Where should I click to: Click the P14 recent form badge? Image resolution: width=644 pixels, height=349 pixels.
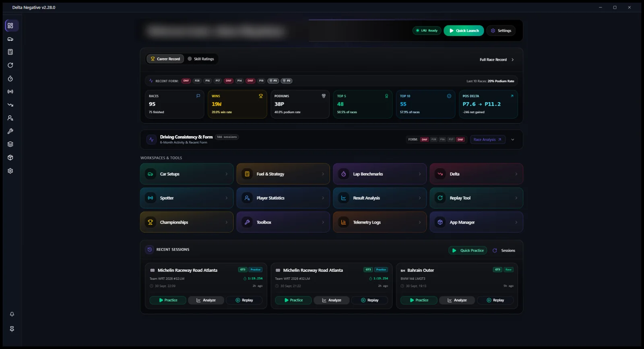click(x=239, y=81)
